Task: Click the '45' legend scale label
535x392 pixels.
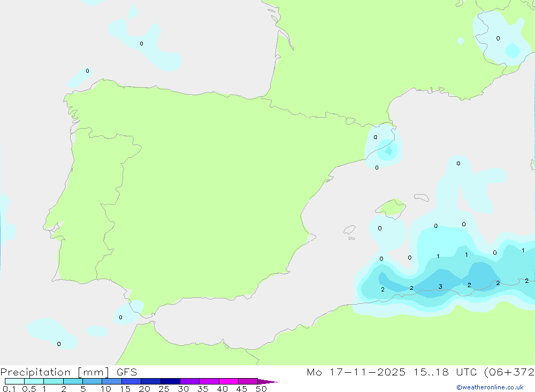Action: coord(242,389)
